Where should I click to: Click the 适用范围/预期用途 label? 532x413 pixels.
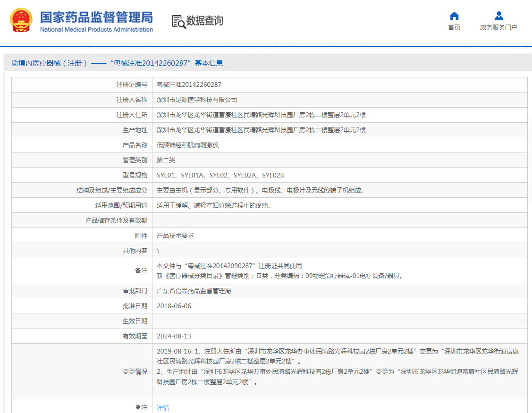coord(121,205)
